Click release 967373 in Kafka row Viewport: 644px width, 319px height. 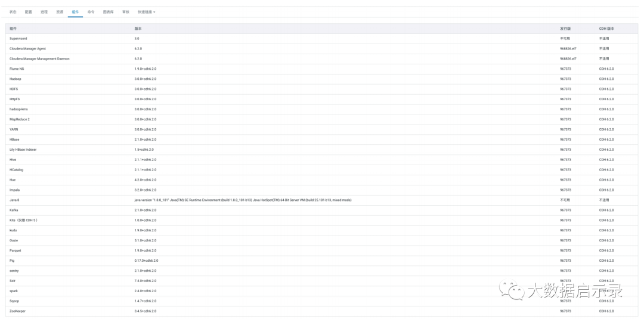pyautogui.click(x=565, y=210)
